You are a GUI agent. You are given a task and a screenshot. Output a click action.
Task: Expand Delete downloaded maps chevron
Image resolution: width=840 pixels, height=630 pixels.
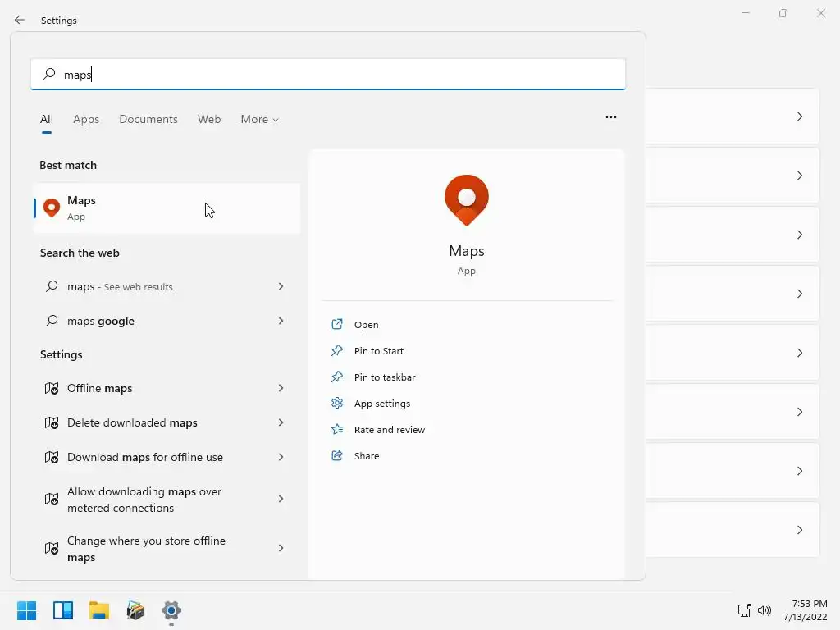(281, 422)
